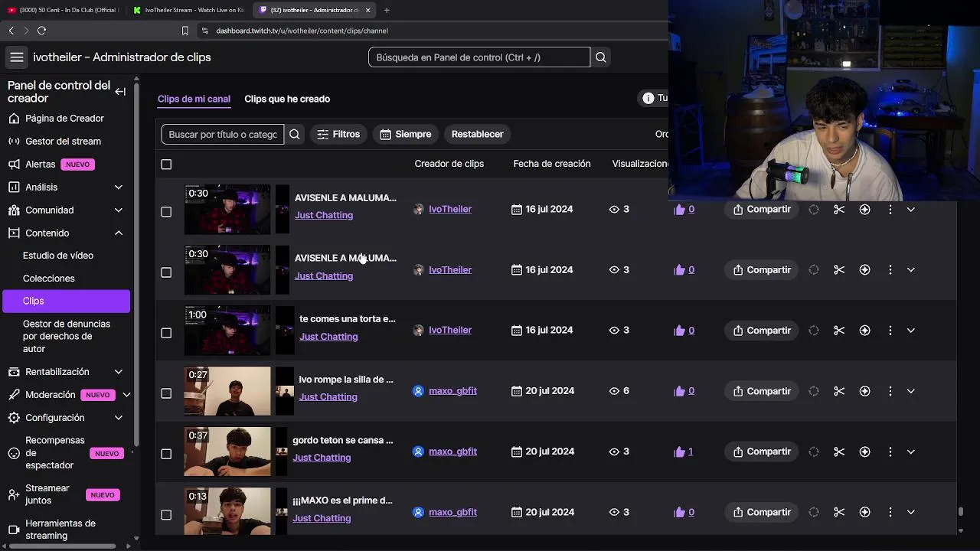Collapse the Panel de control sidebar
980x551 pixels.
coord(120,92)
